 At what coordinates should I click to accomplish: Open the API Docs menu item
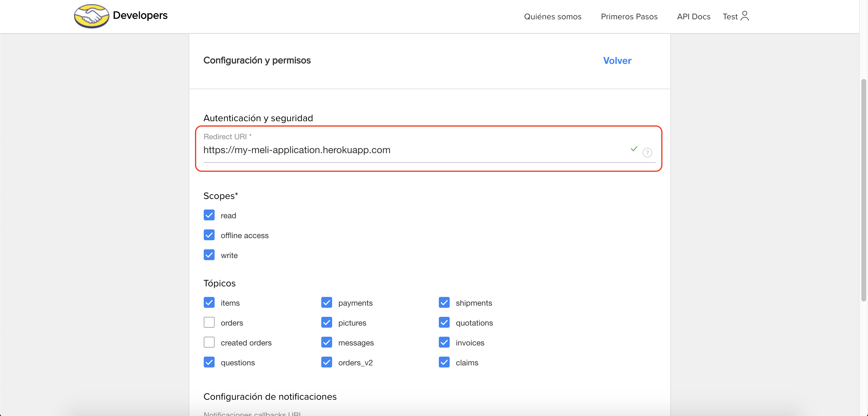pyautogui.click(x=693, y=17)
